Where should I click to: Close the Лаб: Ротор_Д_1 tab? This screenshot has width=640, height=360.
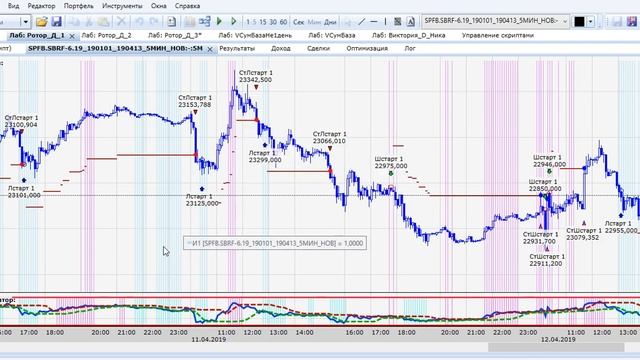(72, 36)
